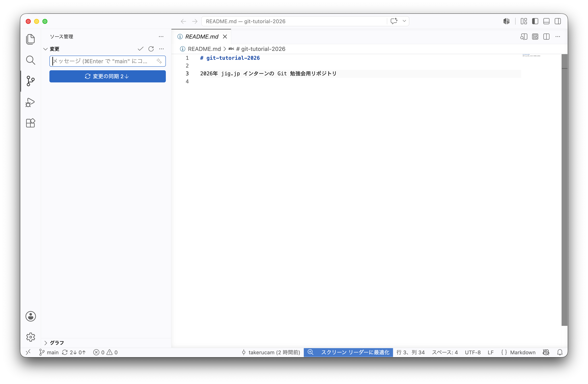
Task: Go to line via 行 3、列 34
Action: pos(411,352)
